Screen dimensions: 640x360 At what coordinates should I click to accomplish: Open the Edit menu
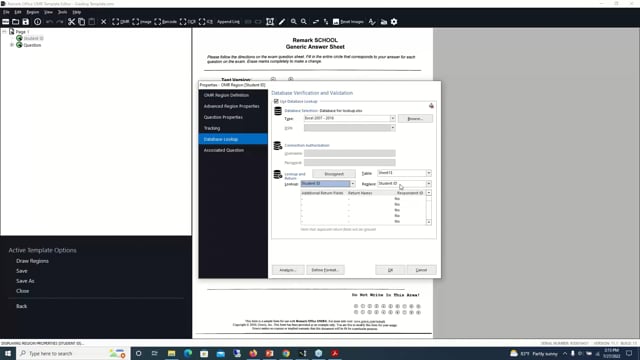(x=18, y=12)
